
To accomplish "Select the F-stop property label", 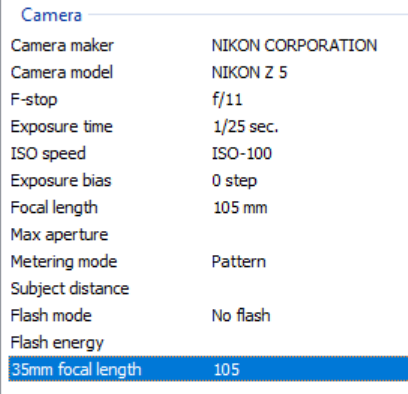I will [x=34, y=99].
